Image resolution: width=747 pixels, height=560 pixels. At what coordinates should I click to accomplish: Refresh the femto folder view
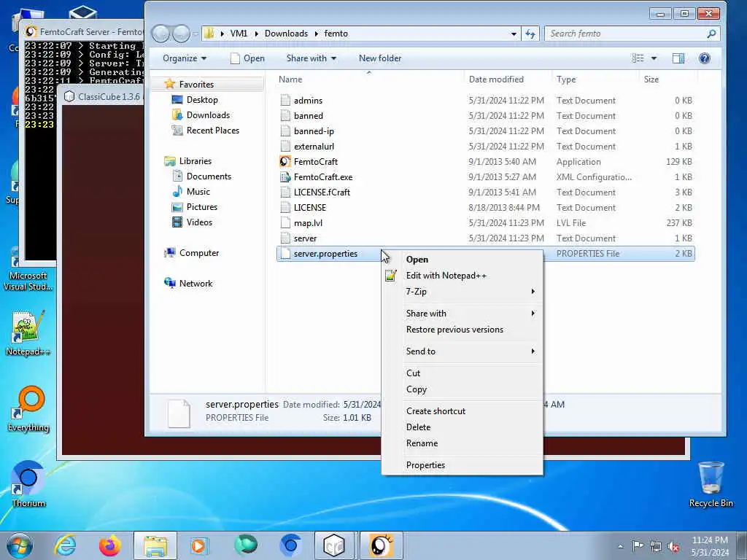click(x=530, y=34)
